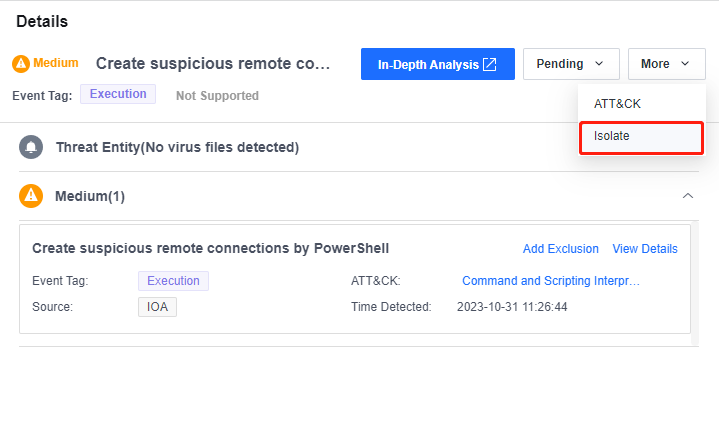Open the Pending status dropdown
Viewport: 719px width, 445px height.
tap(571, 64)
